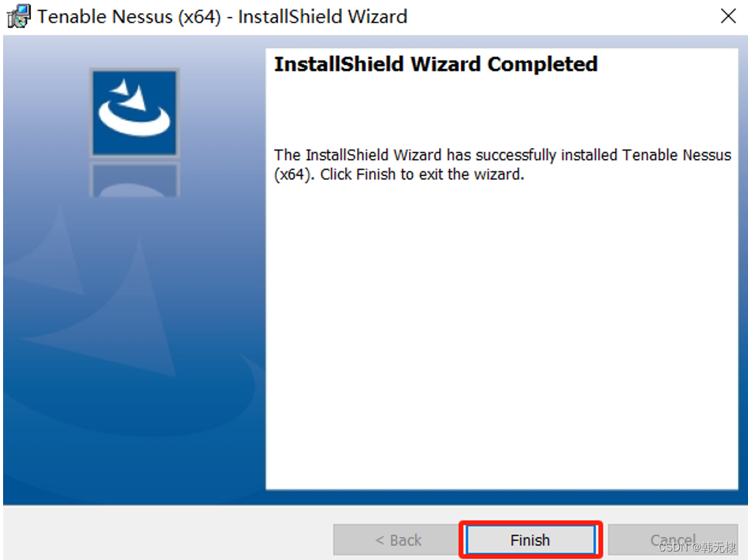This screenshot has width=748, height=560.
Task: Click the empty white area of content panel
Action: [x=502, y=334]
